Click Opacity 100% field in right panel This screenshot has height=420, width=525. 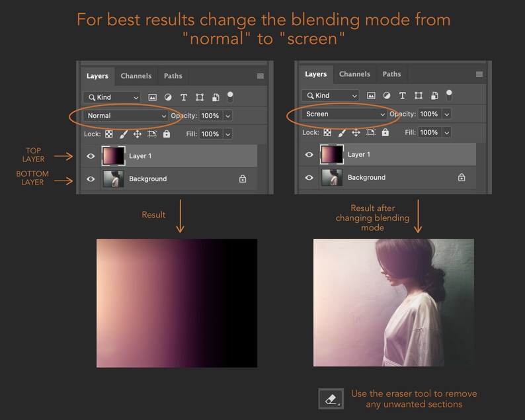tap(430, 114)
